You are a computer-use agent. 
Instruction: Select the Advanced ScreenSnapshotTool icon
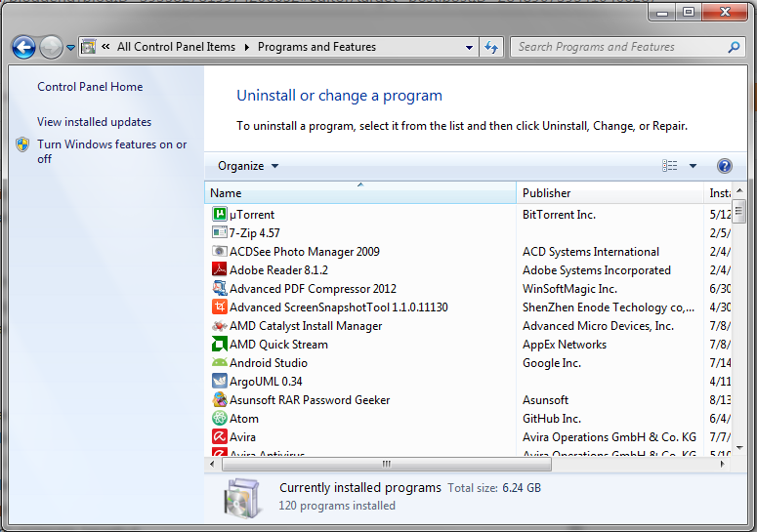pyautogui.click(x=220, y=307)
